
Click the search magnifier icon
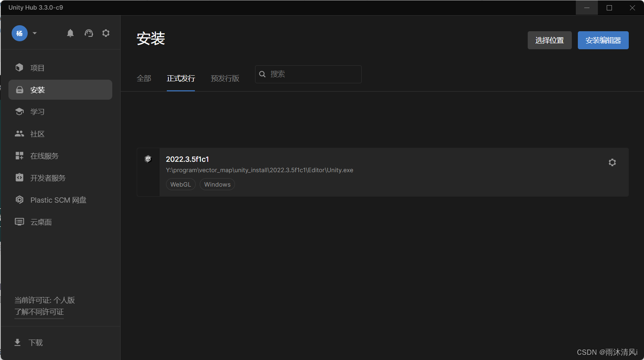pos(262,74)
